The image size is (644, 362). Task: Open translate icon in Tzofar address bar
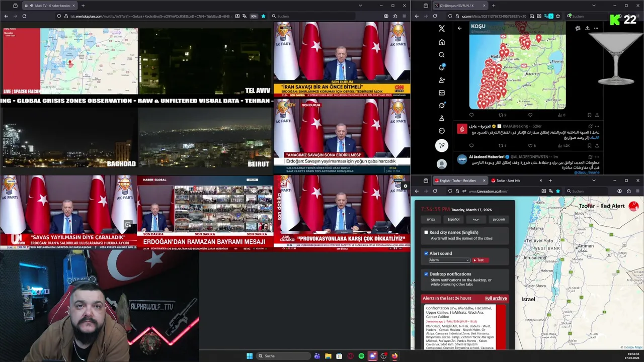551,191
